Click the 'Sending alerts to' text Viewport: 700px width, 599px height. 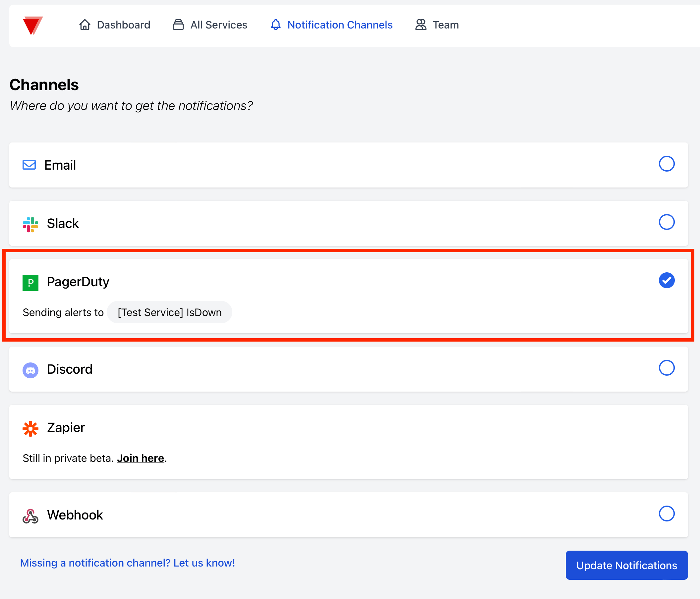[x=63, y=313]
